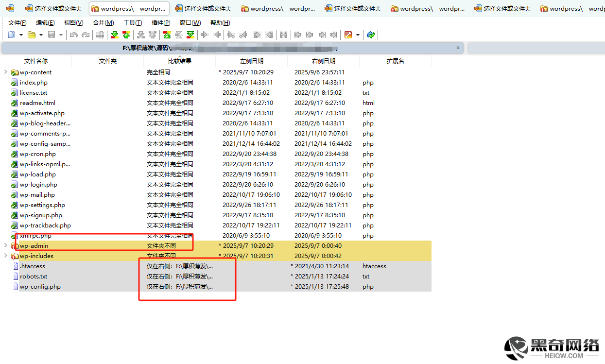This screenshot has height=364, width=605.
Task: Open the 帮助(H) menu
Action: pos(220,23)
